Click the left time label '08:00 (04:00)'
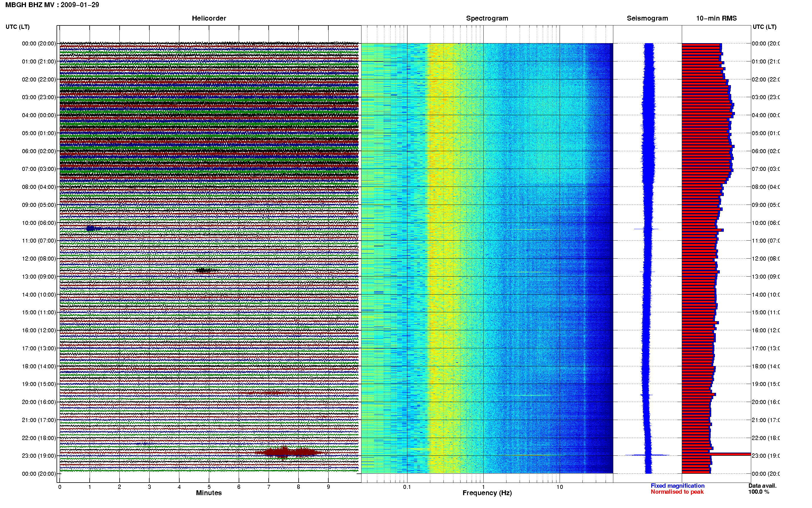Screen dimensions: 812x508 (39, 187)
